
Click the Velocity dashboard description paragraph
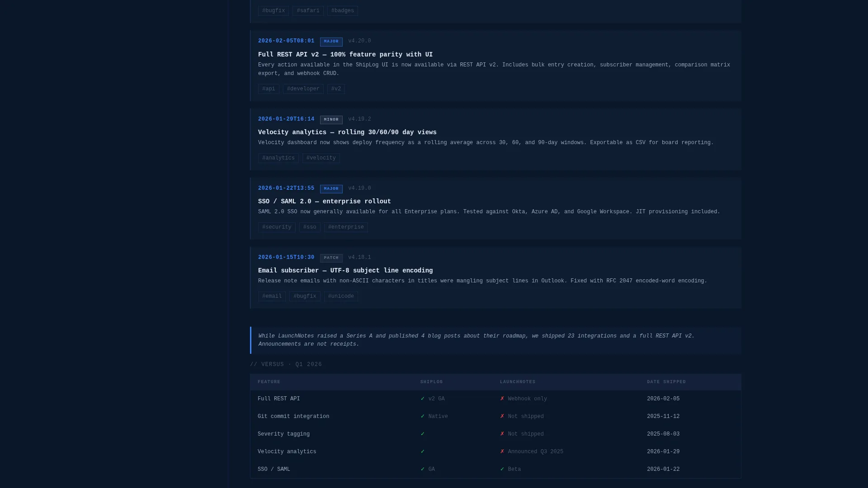486,143
